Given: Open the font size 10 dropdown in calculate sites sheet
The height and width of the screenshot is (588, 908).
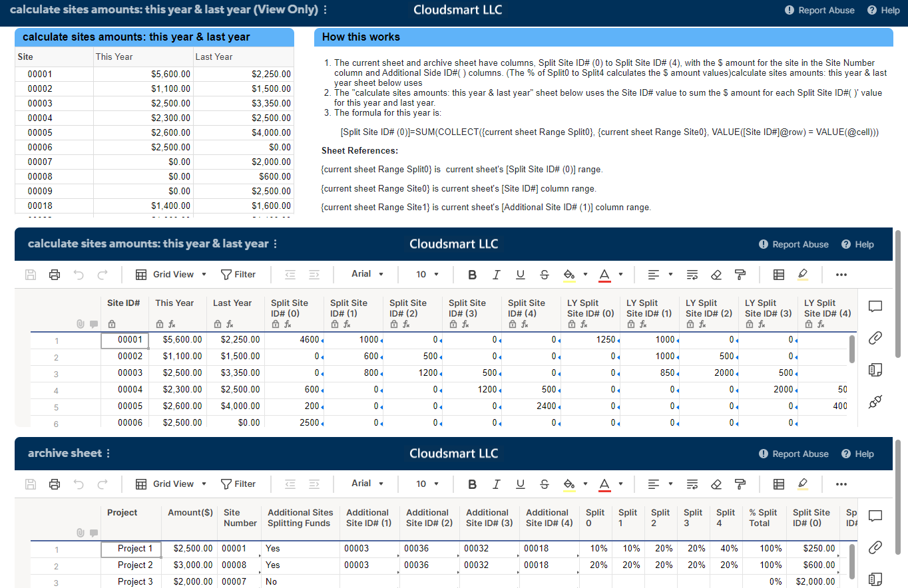Looking at the screenshot, I should tap(427, 275).
